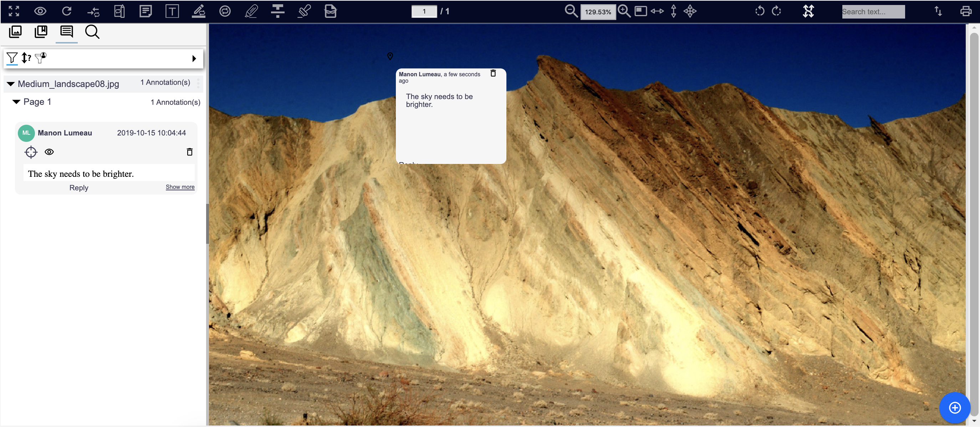Image resolution: width=980 pixels, height=427 pixels.
Task: Zoom in with the plus magnifier
Action: pos(624,11)
